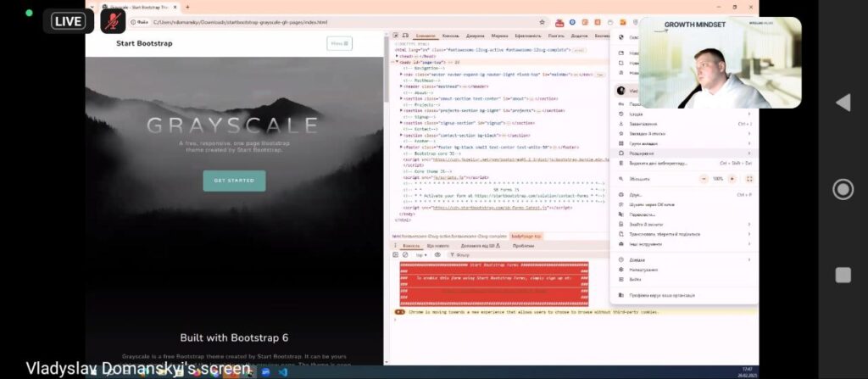Expand the header masthead element node
Screen dimensions: 868x379
click(x=401, y=86)
